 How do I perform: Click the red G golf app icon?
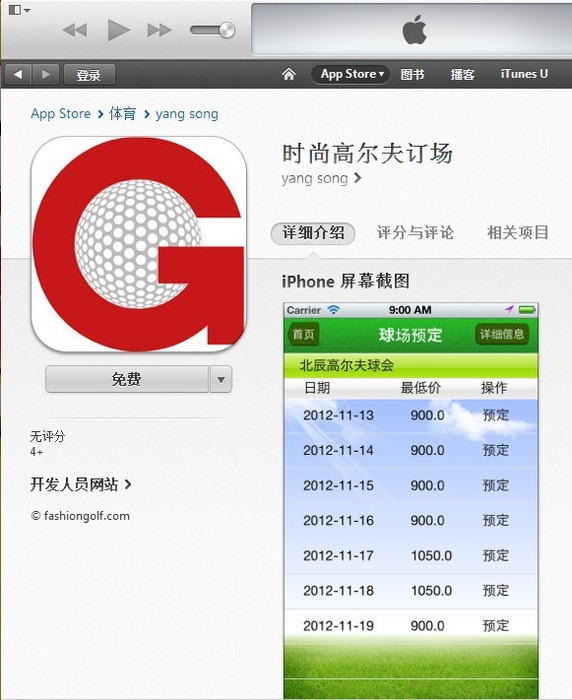pos(139,244)
